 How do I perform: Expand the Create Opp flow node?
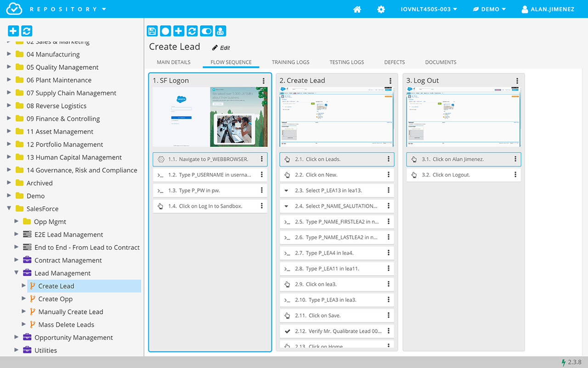(24, 299)
